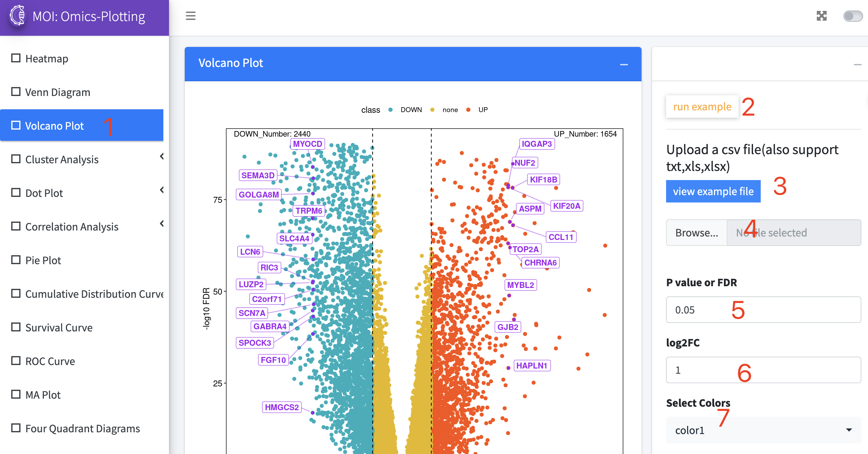Click the none class legend dot

point(432,110)
